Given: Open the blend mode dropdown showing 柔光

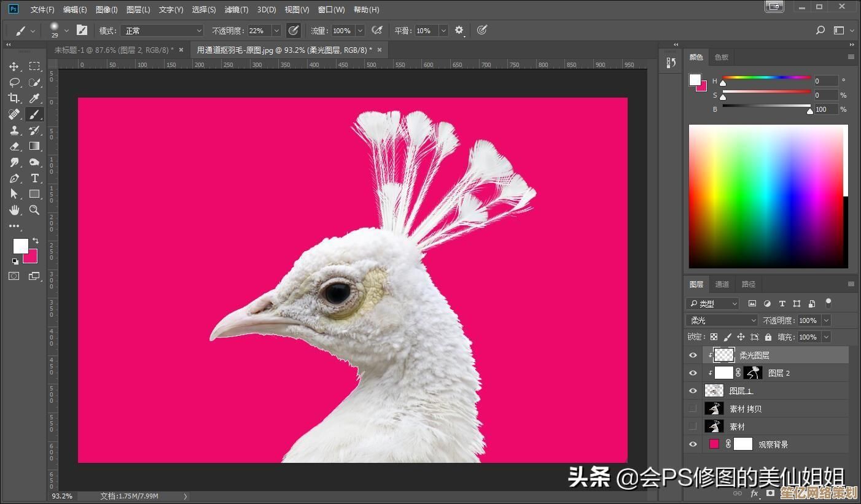Looking at the screenshot, I should (x=722, y=320).
